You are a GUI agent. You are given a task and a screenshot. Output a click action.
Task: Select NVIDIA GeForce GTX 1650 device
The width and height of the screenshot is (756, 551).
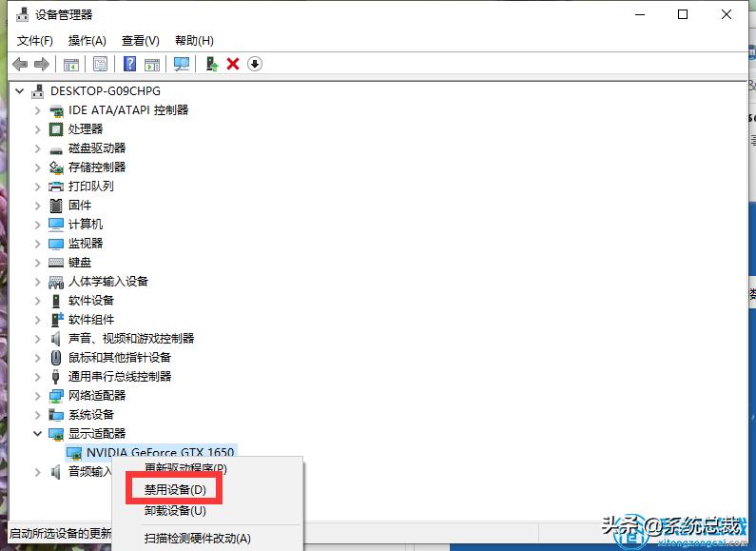tap(160, 453)
